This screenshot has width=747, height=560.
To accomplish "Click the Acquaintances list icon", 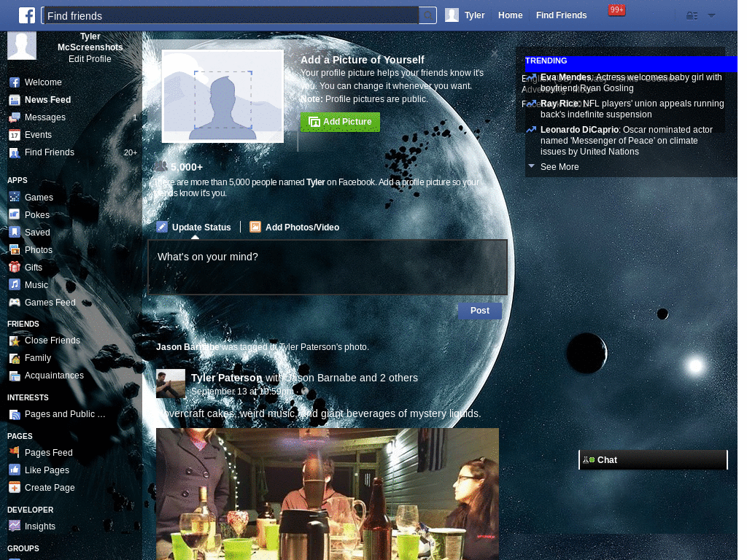I will 15,376.
